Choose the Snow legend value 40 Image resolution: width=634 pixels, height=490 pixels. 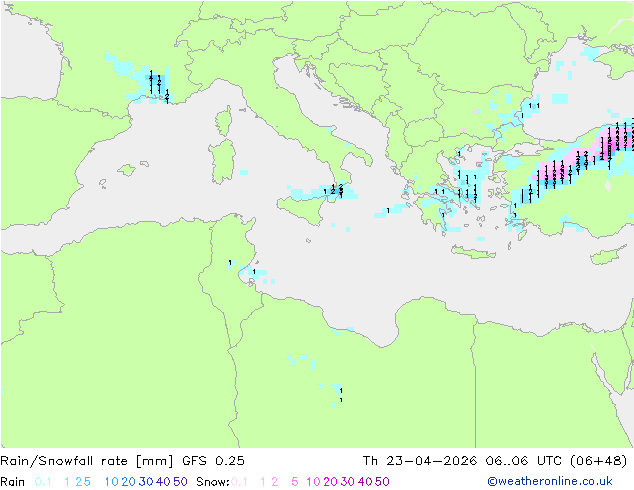(365, 482)
